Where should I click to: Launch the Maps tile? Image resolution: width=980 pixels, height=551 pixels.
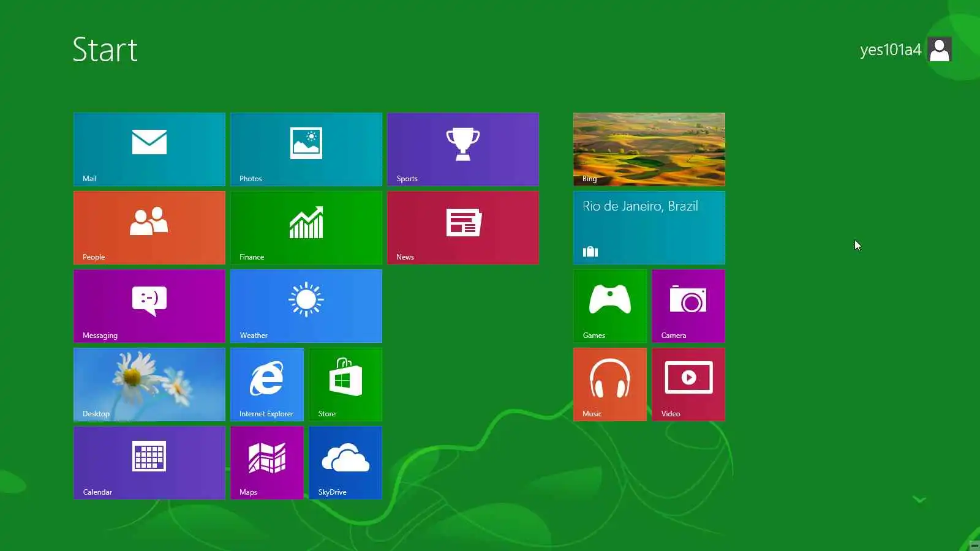(267, 463)
